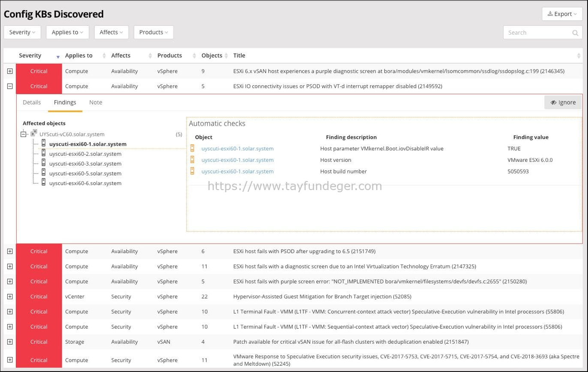Screen dimensions: 588x372
Task: Click "Storage" Applies to cell
Action: pyautogui.click(x=75, y=342)
